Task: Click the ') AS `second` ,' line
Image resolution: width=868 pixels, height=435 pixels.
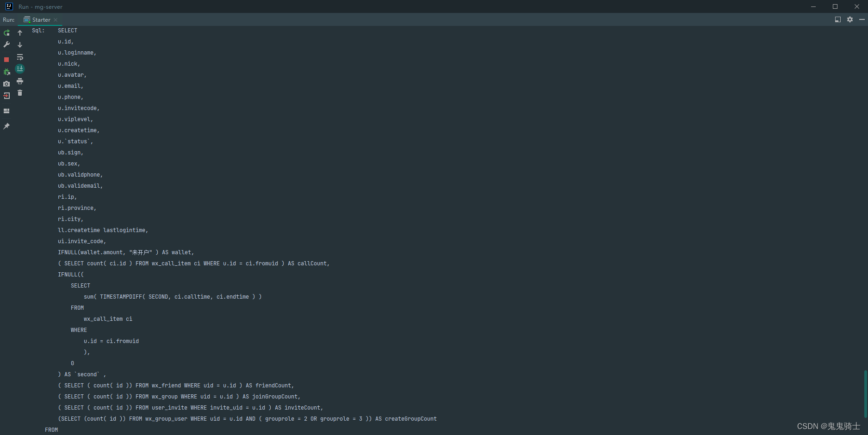Action: tap(82, 374)
